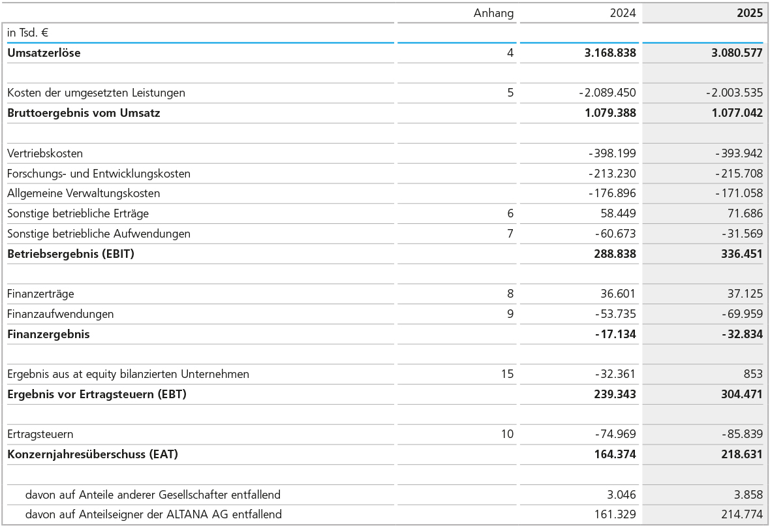The width and height of the screenshot is (770, 532).
Task: Click Bruttoergebnis vom Umsatz label
Action: pos(84,113)
